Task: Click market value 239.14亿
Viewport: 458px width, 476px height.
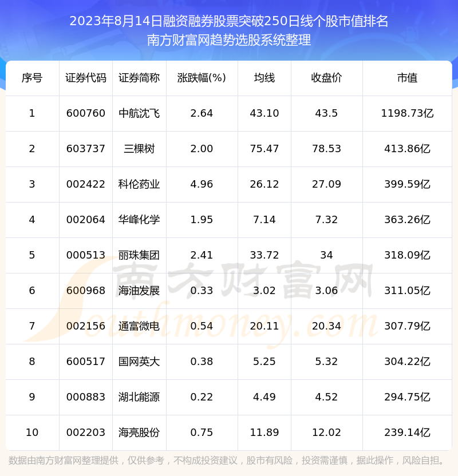Action: [407, 433]
